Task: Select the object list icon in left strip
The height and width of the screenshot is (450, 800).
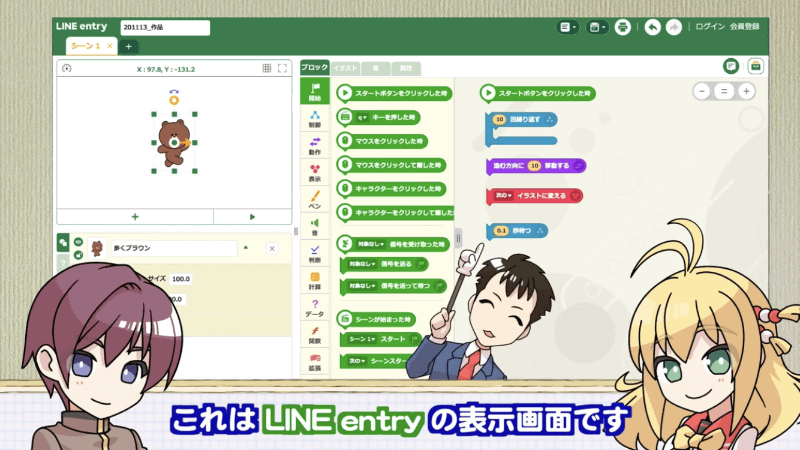Action: click(x=63, y=243)
